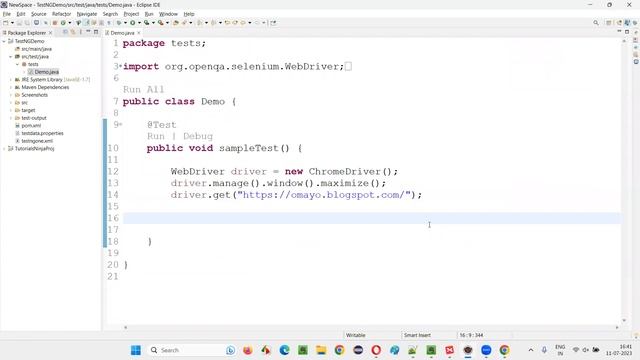Viewport: 640px width, 360px height.
Task: Select the Demo.java editor tab
Action: pyautogui.click(x=122, y=33)
